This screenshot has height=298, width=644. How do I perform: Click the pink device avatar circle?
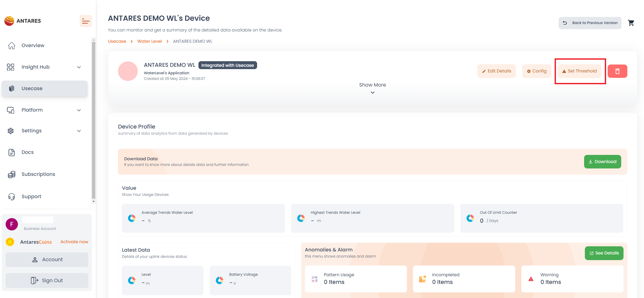128,71
